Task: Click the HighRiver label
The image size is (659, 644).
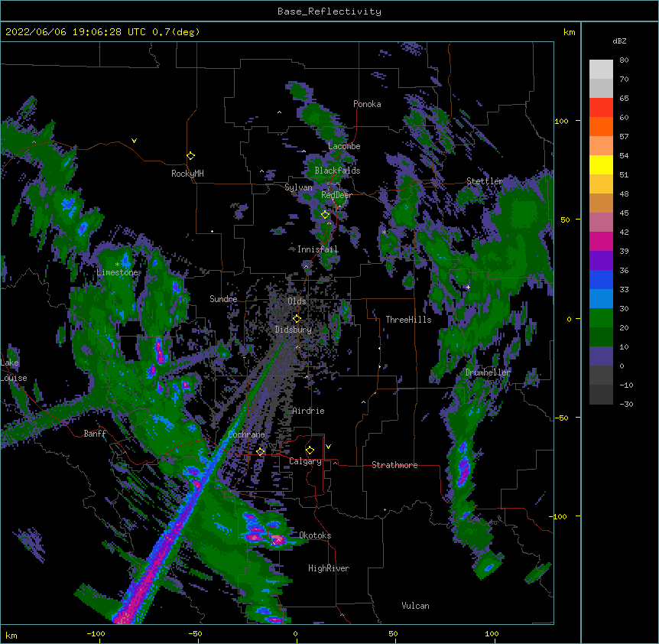Action: [329, 568]
